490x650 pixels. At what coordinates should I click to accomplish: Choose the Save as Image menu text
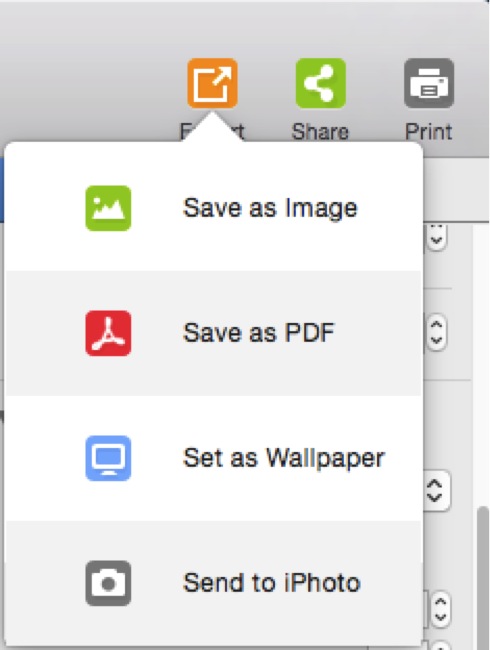click(x=270, y=209)
